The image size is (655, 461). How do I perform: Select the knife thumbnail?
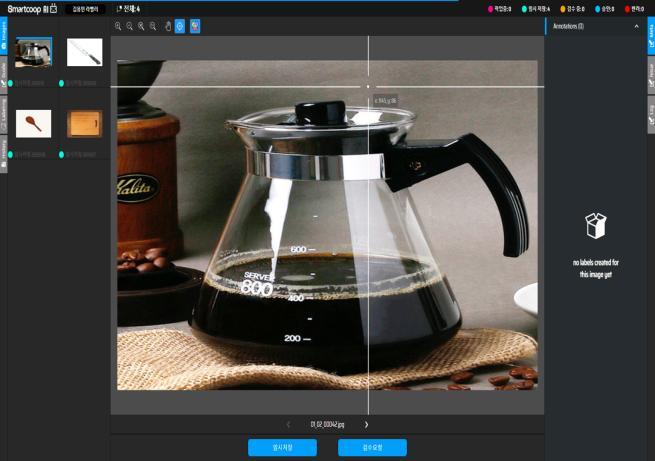pos(85,52)
